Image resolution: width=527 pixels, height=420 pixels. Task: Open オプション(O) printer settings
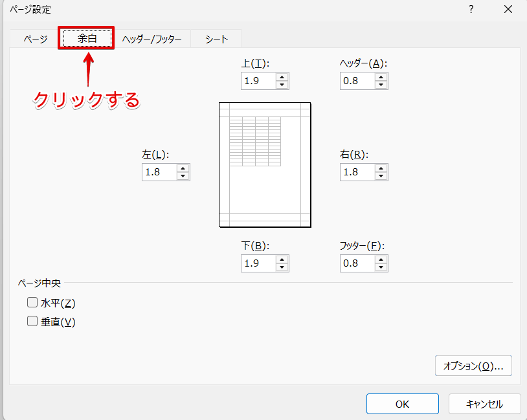473,366
